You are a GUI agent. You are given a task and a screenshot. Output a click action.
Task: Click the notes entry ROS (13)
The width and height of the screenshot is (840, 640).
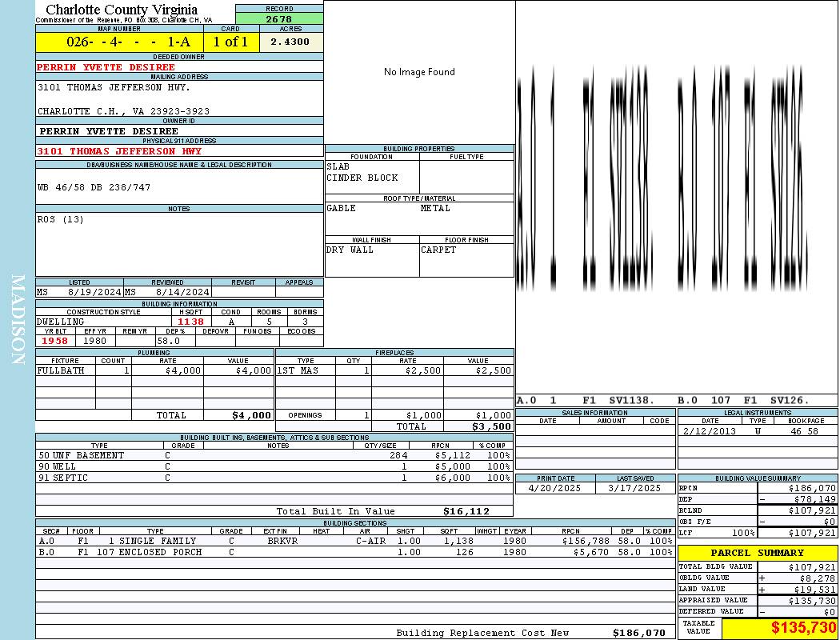point(61,219)
